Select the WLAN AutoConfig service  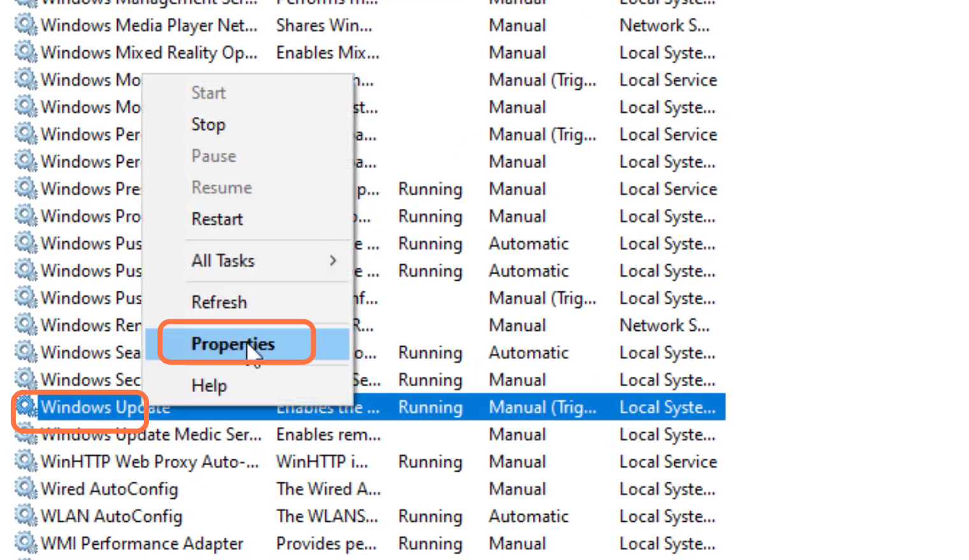point(111,517)
